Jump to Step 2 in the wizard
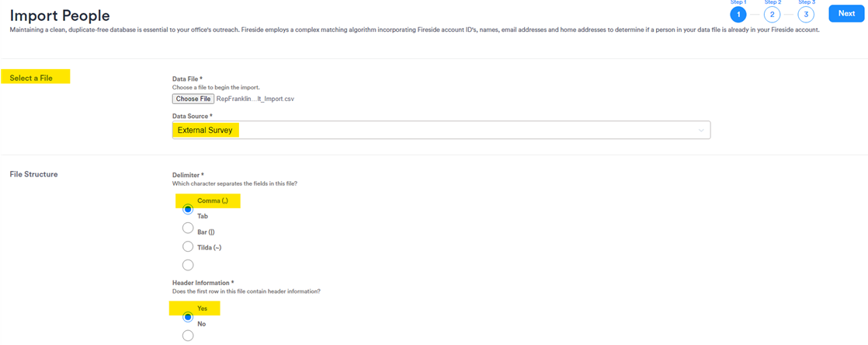868x345 pixels. click(x=773, y=14)
